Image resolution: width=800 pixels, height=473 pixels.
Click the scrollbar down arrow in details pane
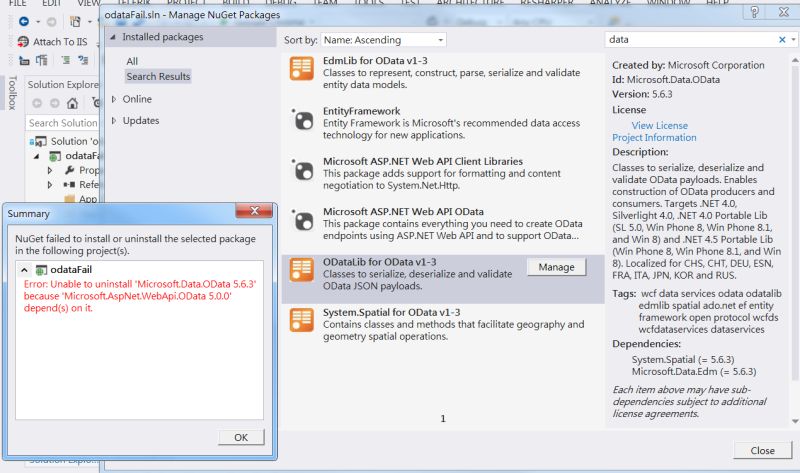(795, 421)
